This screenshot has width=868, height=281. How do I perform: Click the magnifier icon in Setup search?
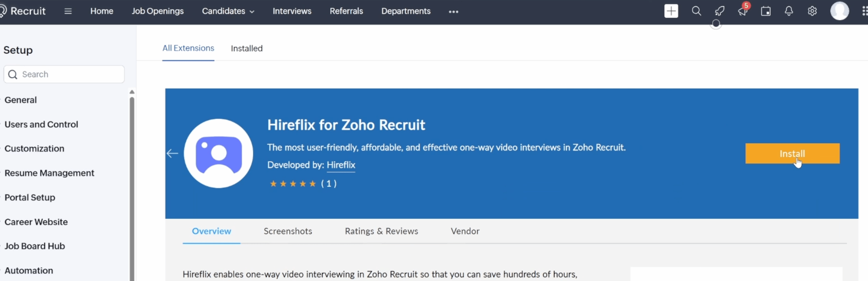tap(13, 74)
